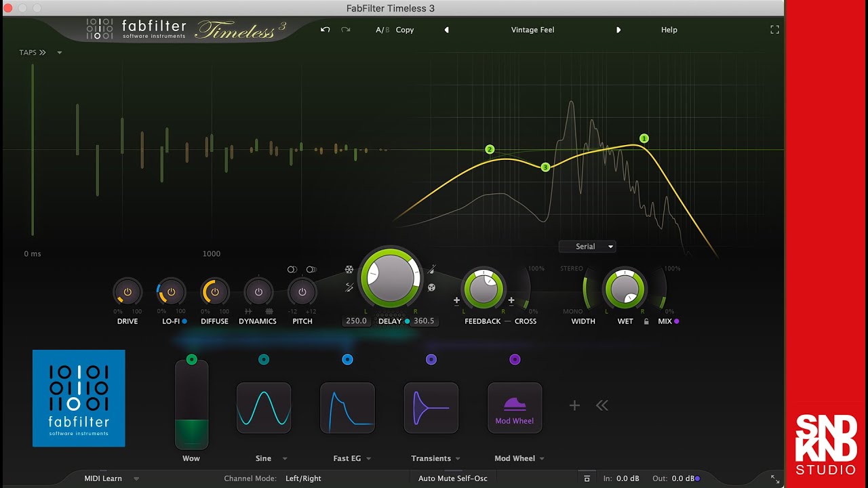
Task: Open the Help menu
Action: pos(669,30)
